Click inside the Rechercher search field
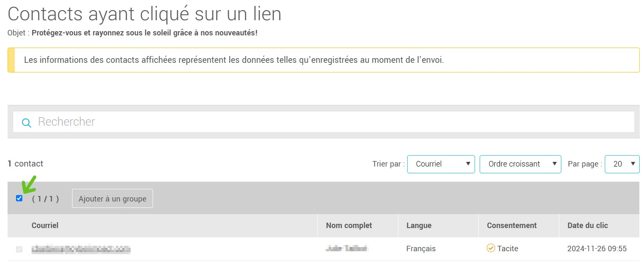Image resolution: width=644 pixels, height=266 pixels. 169,122
